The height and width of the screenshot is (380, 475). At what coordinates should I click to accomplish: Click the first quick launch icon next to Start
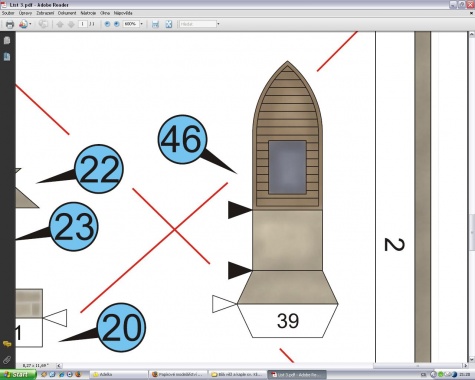(44, 375)
